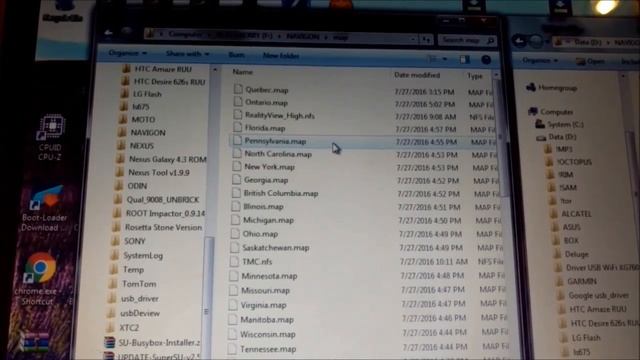Select the Virginia.map file
Viewport: 640px width, 360px height.
click(263, 305)
